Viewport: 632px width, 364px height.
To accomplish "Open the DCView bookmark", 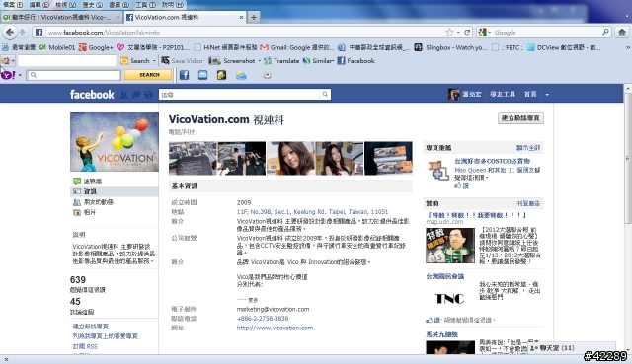I will [x=564, y=47].
